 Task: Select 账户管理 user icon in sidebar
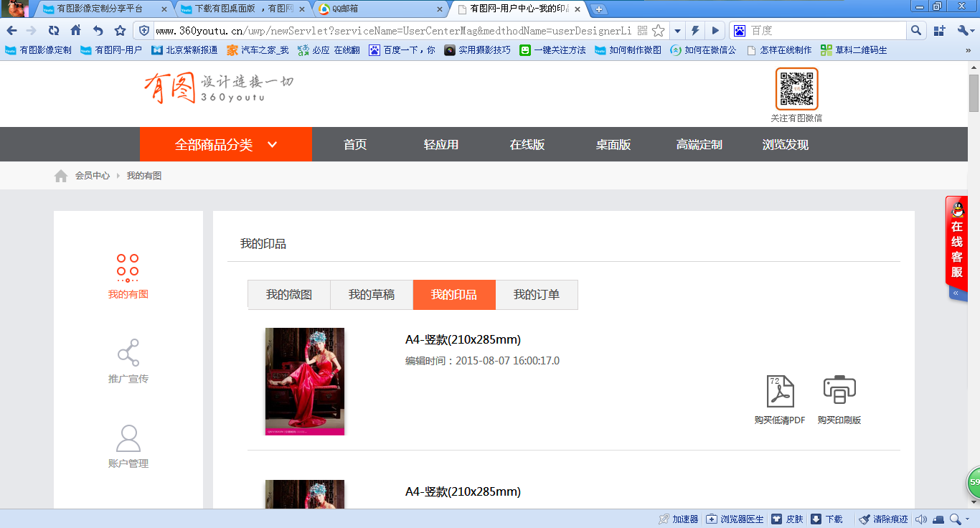pos(128,438)
